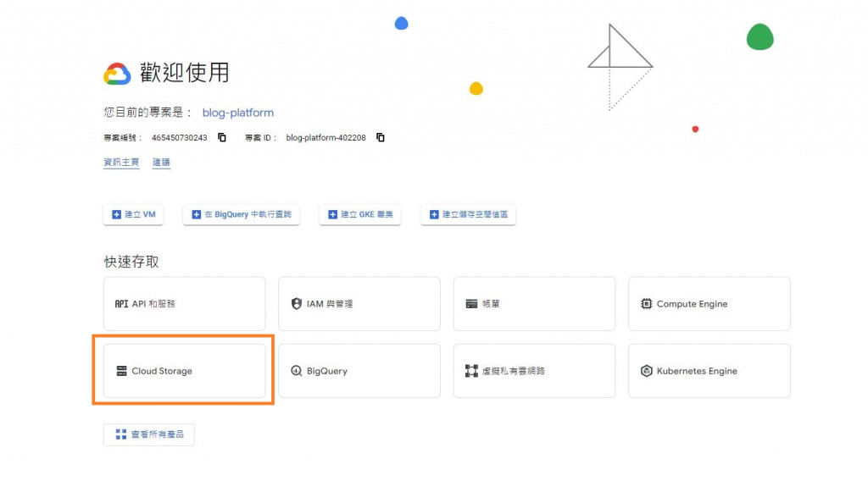Click the project ID text blog-platform-402208
This screenshot has height=481, width=868.
325,138
